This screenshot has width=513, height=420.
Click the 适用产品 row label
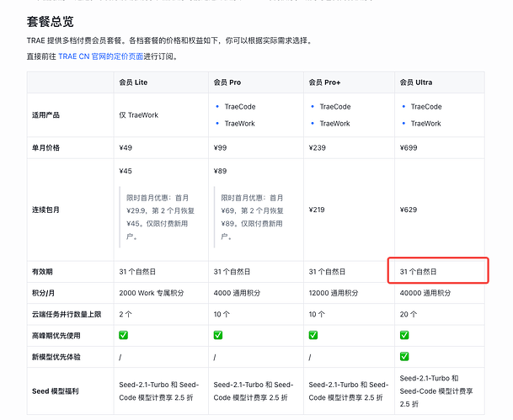click(45, 115)
